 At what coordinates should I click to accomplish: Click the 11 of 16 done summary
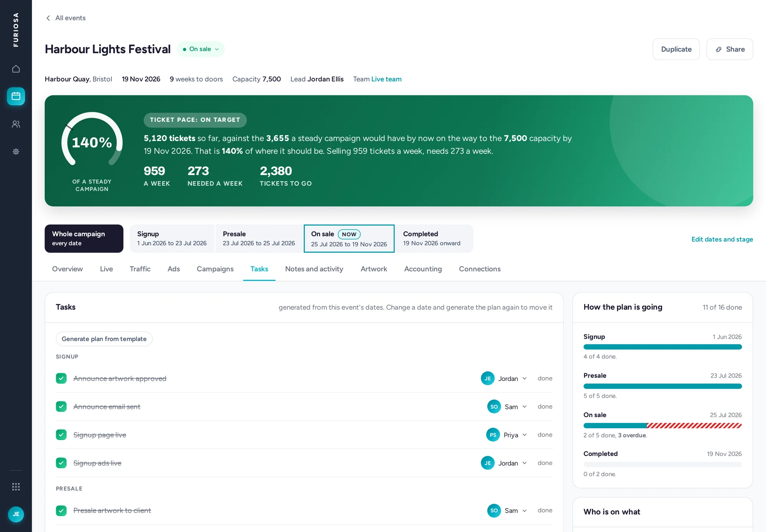pyautogui.click(x=722, y=307)
